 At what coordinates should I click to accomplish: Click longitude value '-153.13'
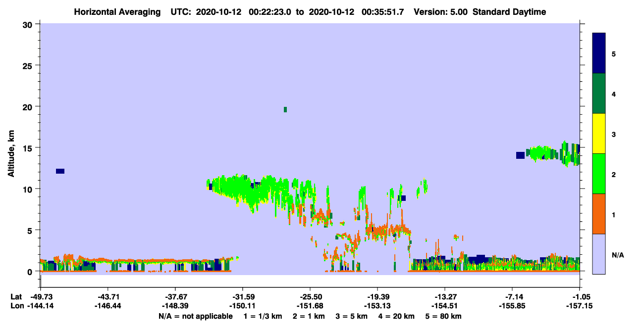point(377,306)
